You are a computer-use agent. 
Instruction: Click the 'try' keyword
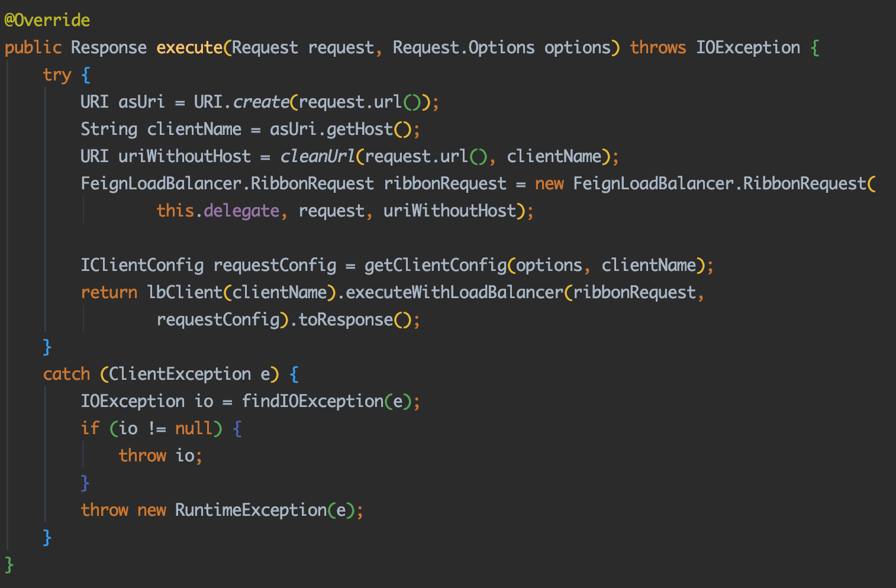pos(57,75)
